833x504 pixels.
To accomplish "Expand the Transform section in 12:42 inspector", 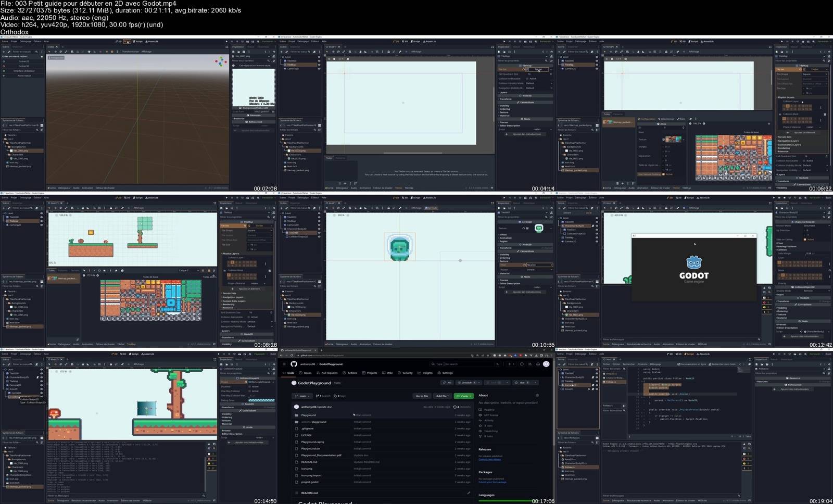I will click(x=783, y=301).
